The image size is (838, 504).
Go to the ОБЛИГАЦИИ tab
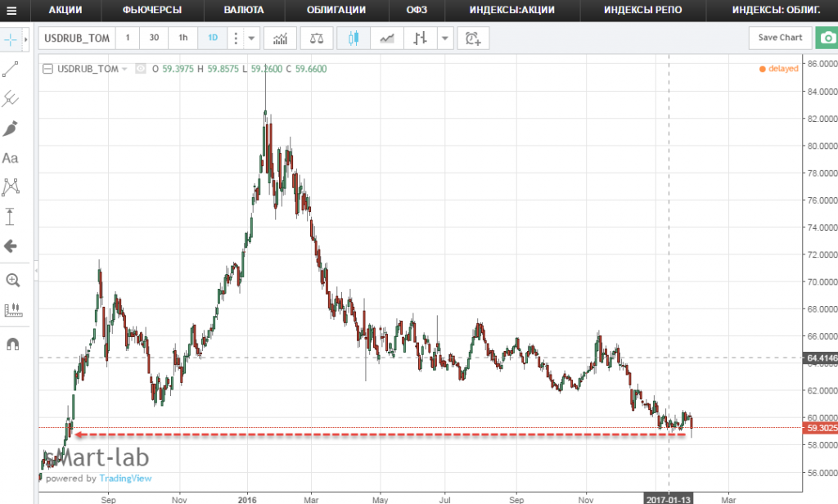(336, 11)
